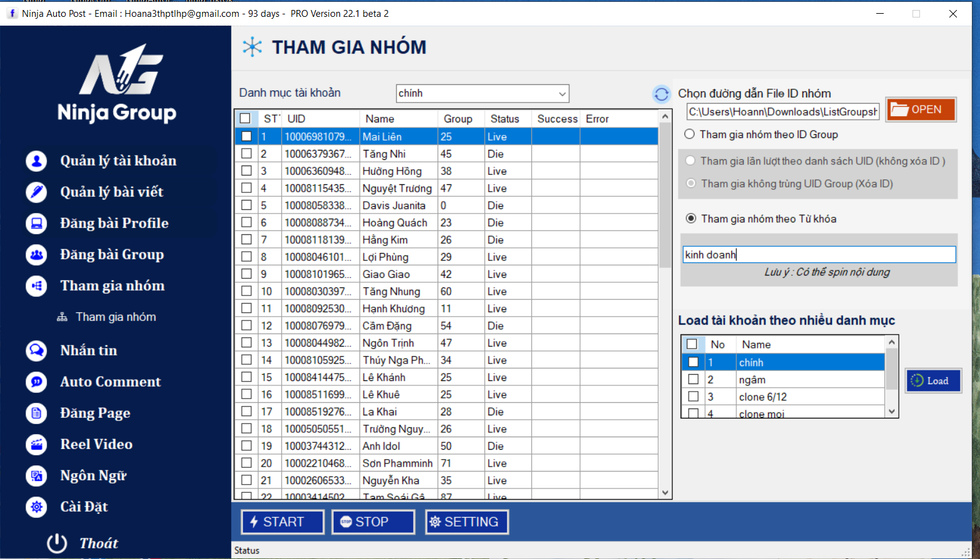Click the Quản lý bài viết pencil icon

(36, 192)
